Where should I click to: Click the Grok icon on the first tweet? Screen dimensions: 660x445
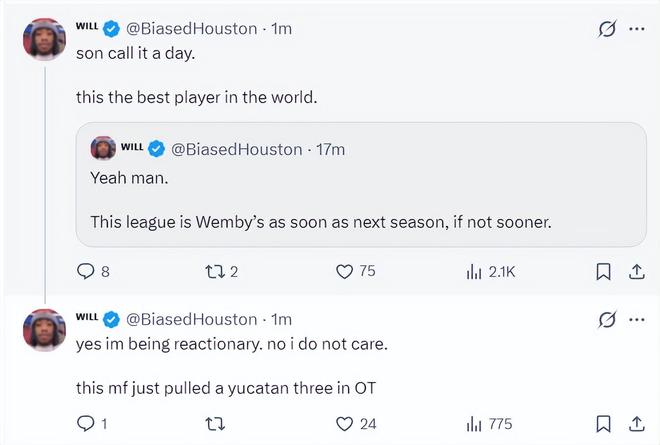point(607,29)
